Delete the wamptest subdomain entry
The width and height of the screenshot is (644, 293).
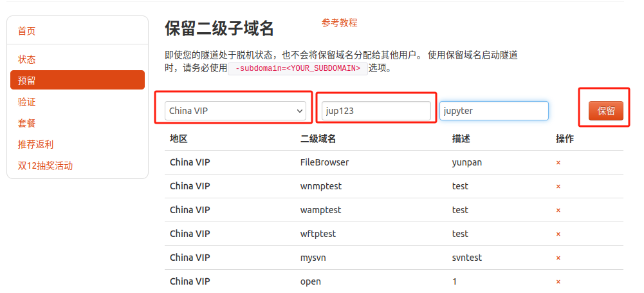click(558, 211)
